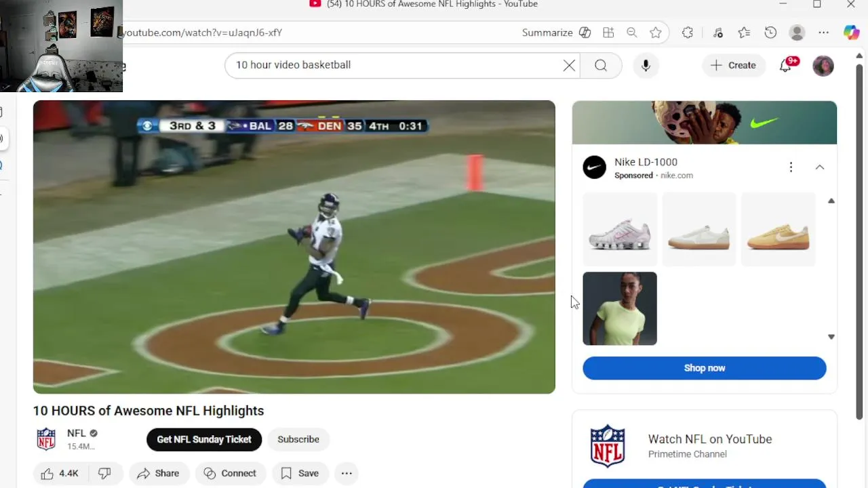Collapse the Nike LD-1000 ad panel

[x=820, y=167]
